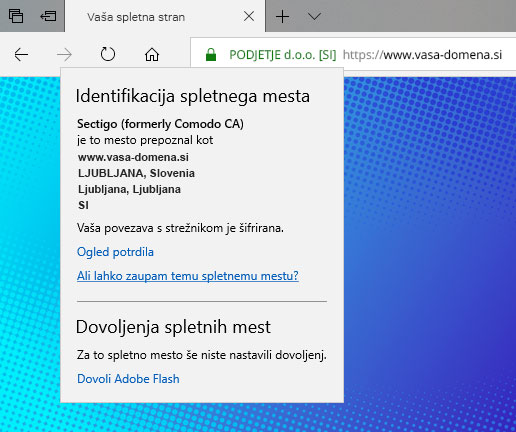The image size is (516, 432).
Task: Open the home page via house icon
Action: [x=152, y=55]
